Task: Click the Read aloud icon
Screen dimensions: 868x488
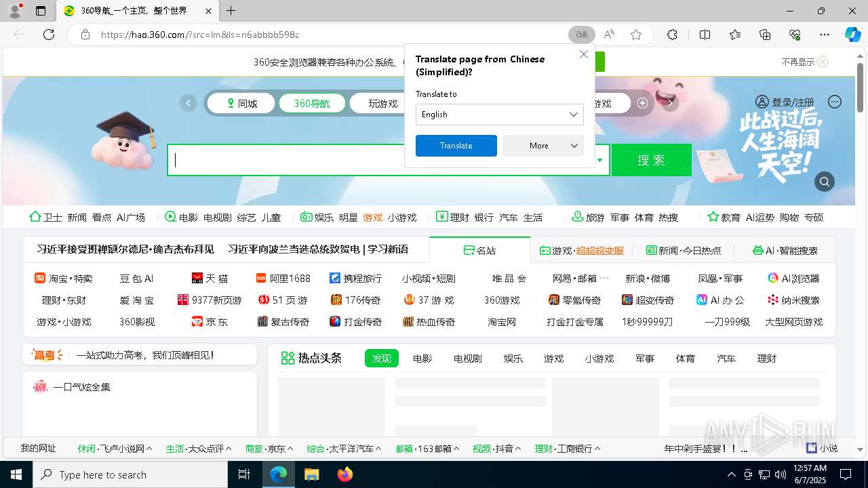Action: click(609, 35)
